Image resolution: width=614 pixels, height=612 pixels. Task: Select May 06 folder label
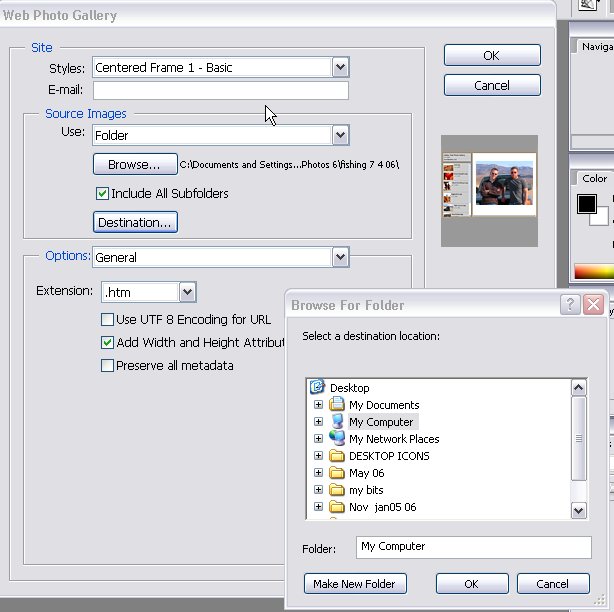pos(367,473)
